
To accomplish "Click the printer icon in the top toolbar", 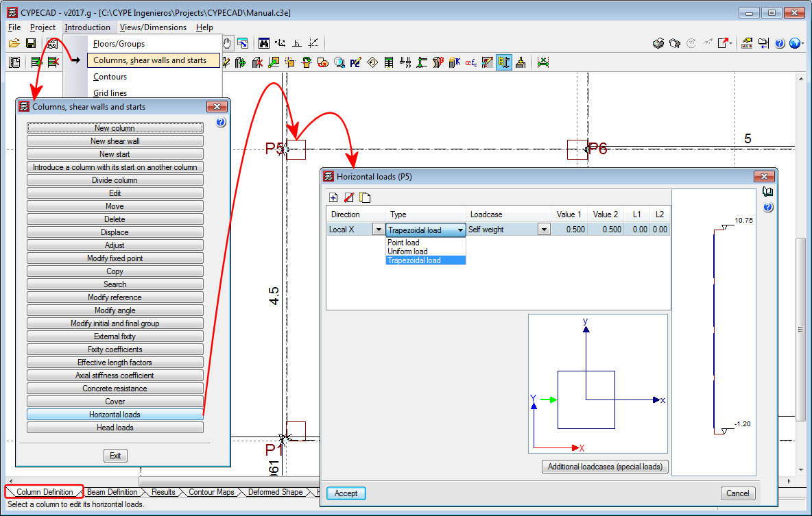I will tap(658, 43).
